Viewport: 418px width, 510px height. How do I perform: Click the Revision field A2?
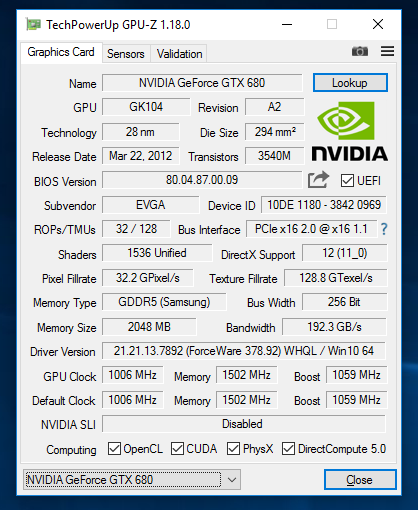tap(275, 107)
